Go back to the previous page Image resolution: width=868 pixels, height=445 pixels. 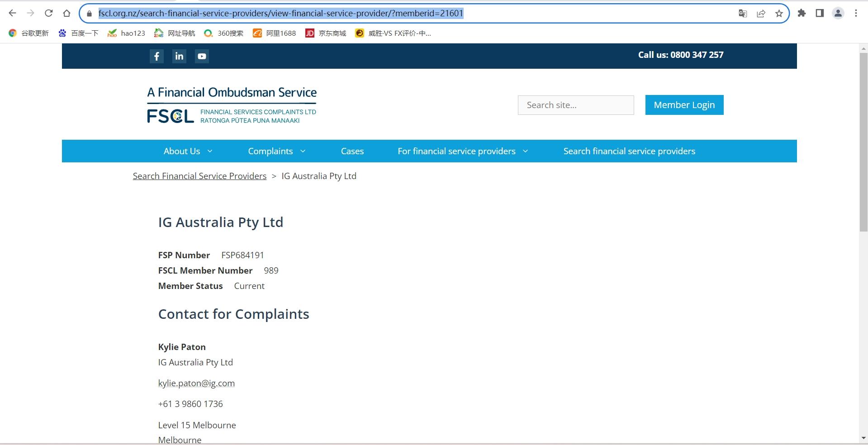coord(13,13)
